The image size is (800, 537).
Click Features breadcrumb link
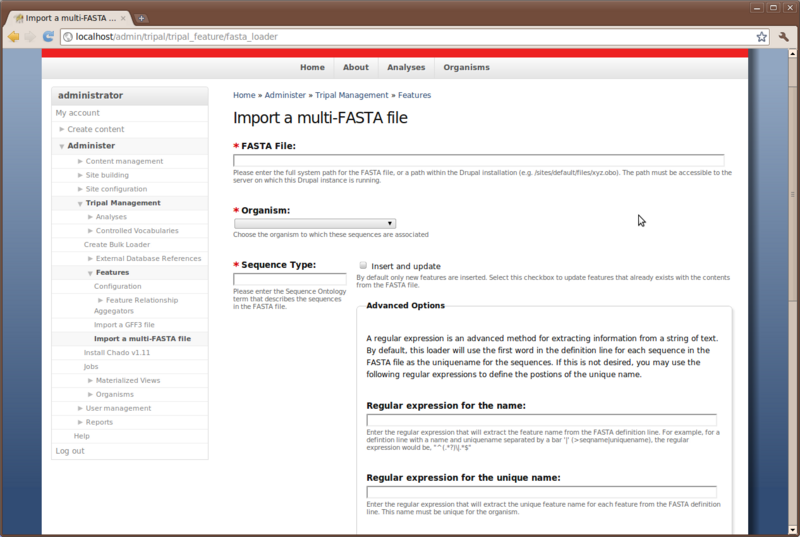pyautogui.click(x=414, y=95)
